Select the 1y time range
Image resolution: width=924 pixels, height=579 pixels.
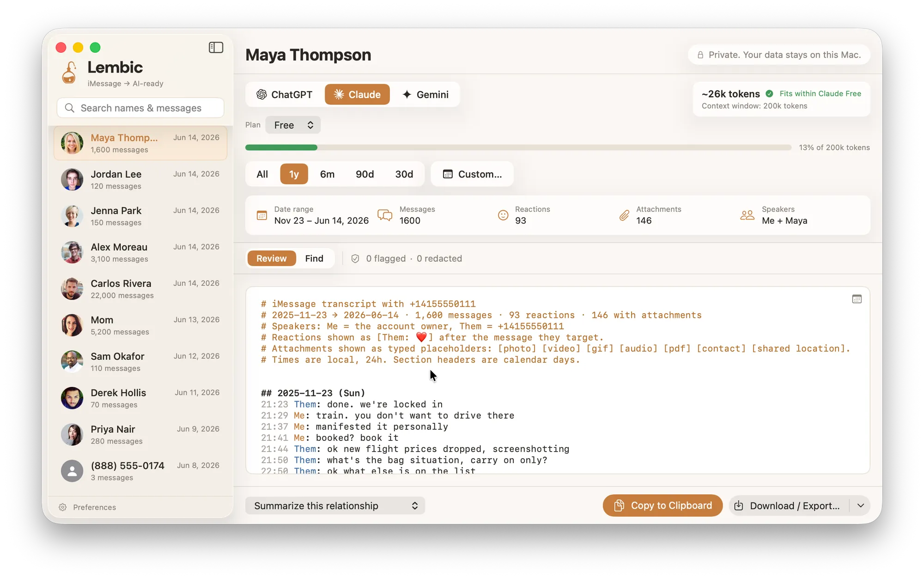point(294,174)
